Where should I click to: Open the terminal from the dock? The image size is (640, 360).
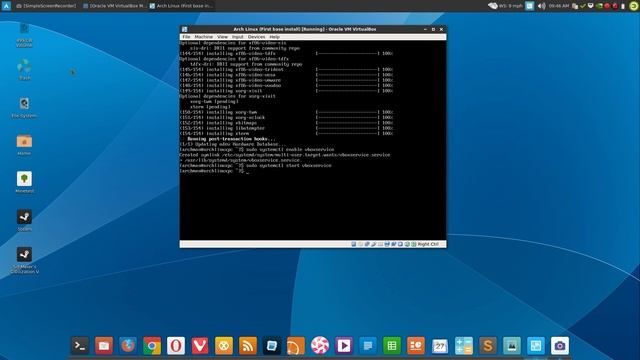[x=80, y=346]
